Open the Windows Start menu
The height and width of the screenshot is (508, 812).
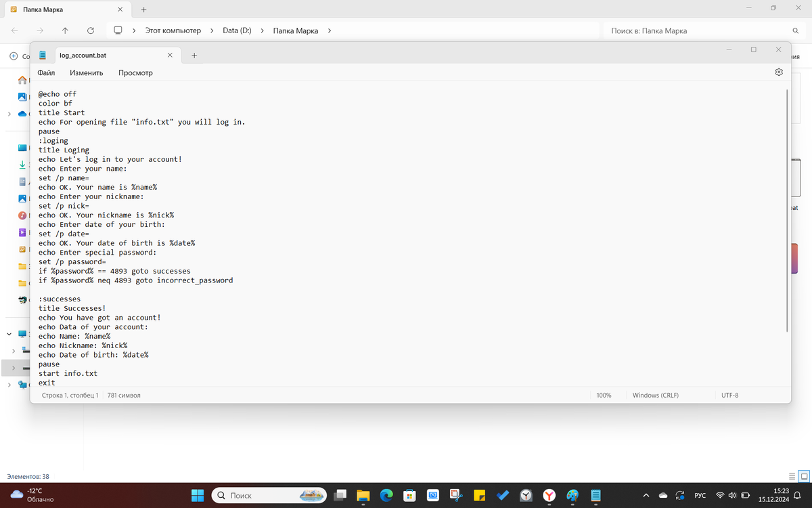click(198, 495)
